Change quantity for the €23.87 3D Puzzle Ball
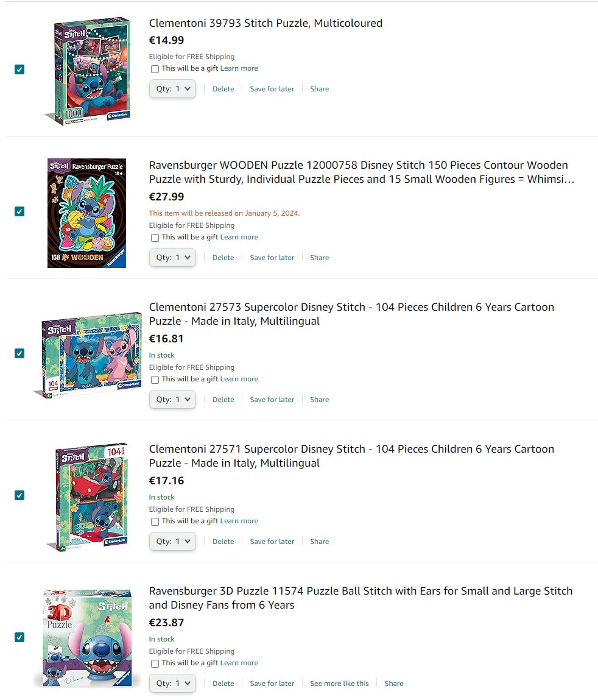The width and height of the screenshot is (598, 700). [173, 684]
